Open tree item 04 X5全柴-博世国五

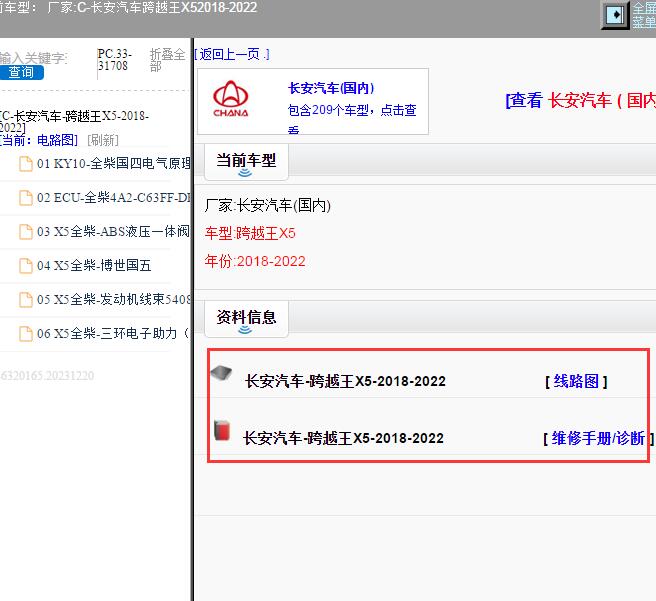tap(94, 266)
